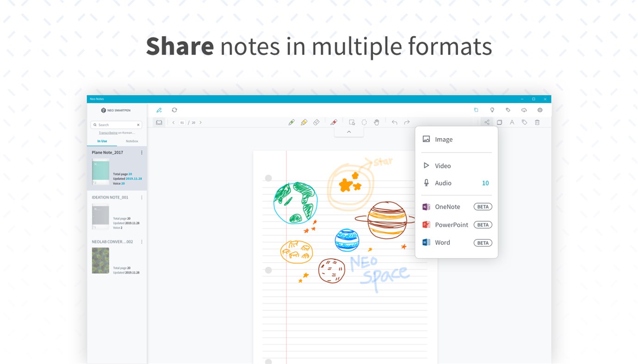The width and height of the screenshot is (638, 364).
Task: Export the note to Word
Action: point(442,242)
